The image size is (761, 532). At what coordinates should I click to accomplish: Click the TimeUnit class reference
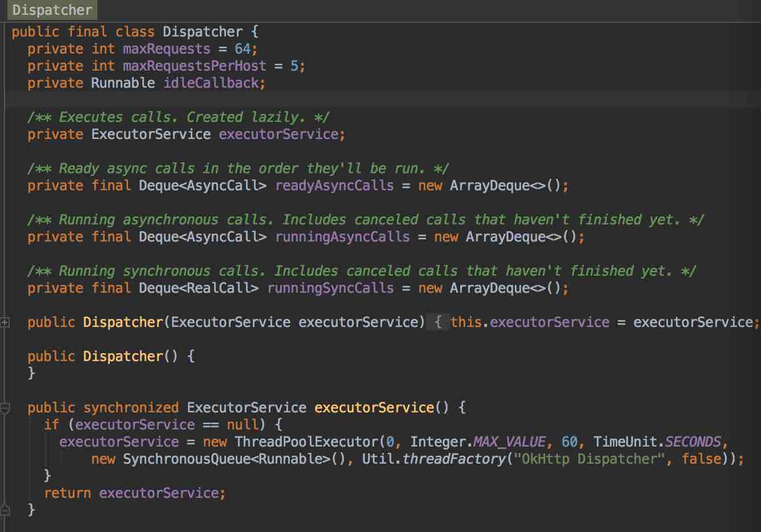[625, 442]
